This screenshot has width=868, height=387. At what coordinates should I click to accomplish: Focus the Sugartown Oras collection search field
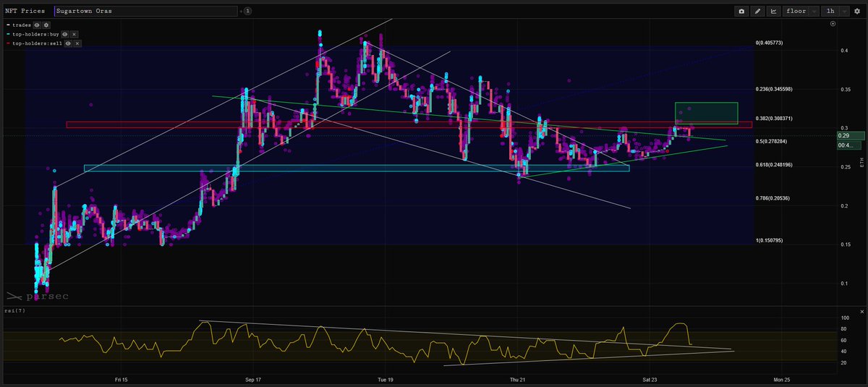tap(145, 11)
